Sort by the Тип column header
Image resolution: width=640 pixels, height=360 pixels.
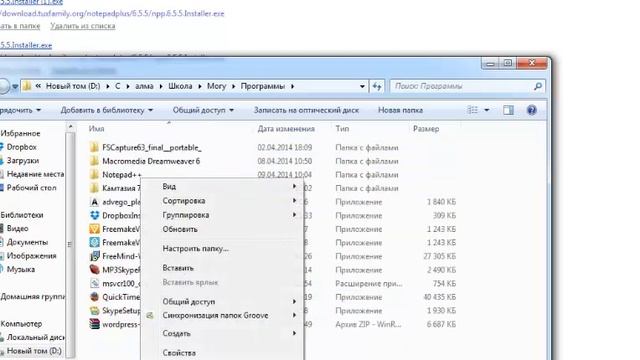click(x=342, y=129)
